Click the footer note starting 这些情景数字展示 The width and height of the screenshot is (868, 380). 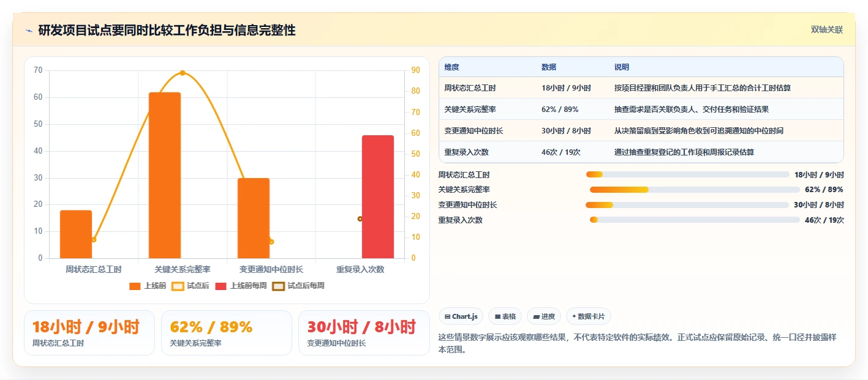point(638,343)
